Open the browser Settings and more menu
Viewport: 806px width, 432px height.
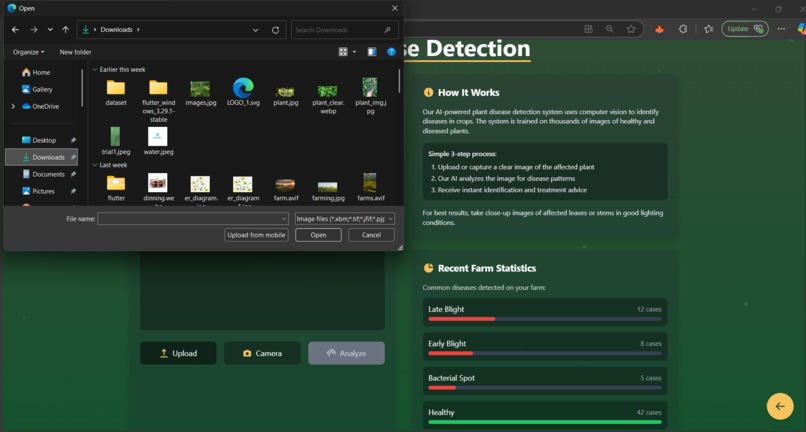[781, 29]
